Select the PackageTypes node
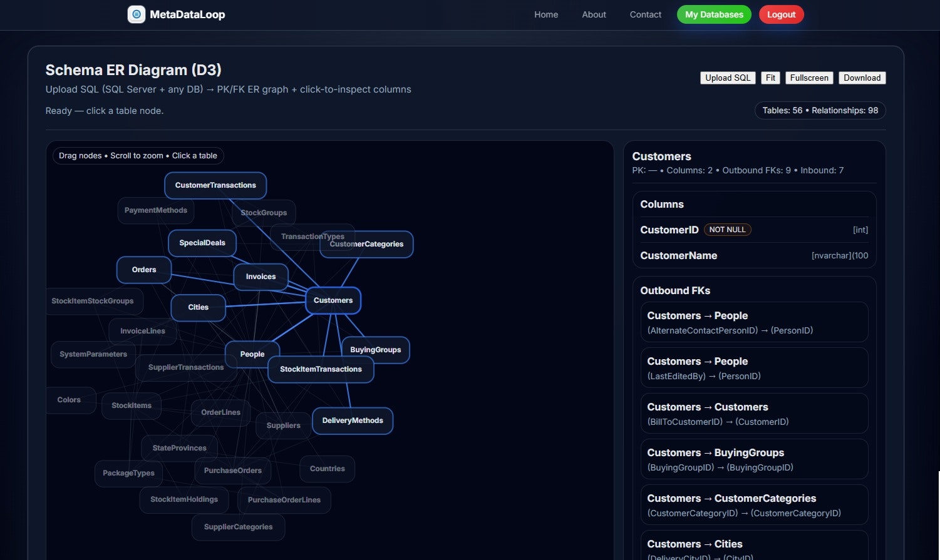The image size is (940, 560). point(129,473)
